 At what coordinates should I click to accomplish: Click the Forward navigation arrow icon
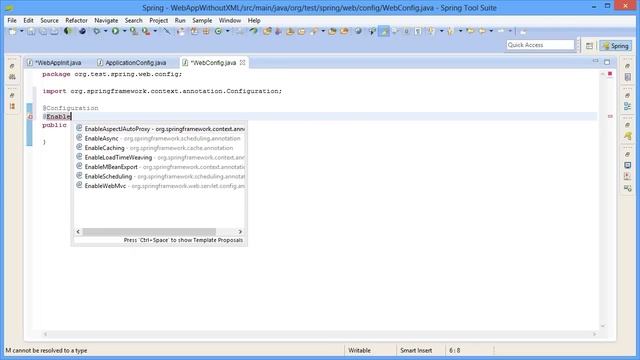click(x=501, y=31)
